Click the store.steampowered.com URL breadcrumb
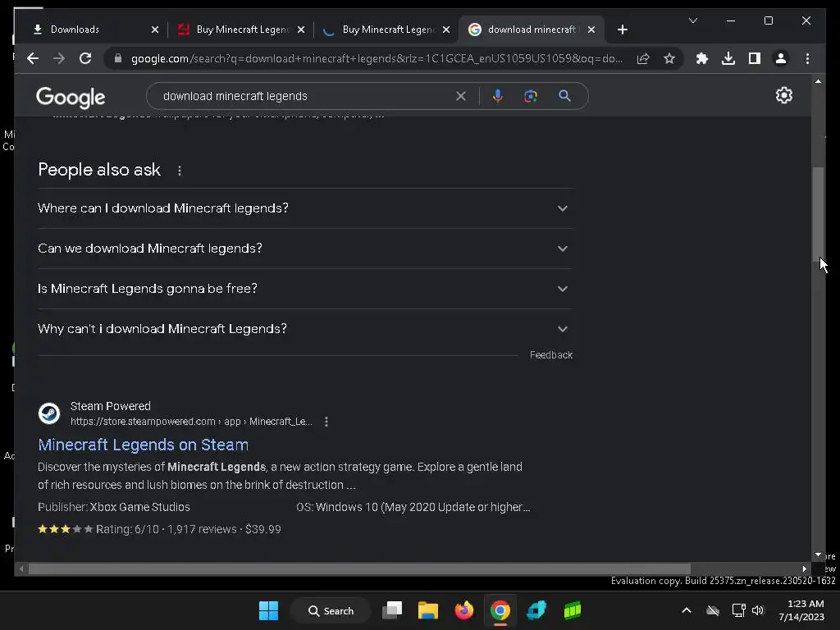This screenshot has height=630, width=840. tap(190, 422)
